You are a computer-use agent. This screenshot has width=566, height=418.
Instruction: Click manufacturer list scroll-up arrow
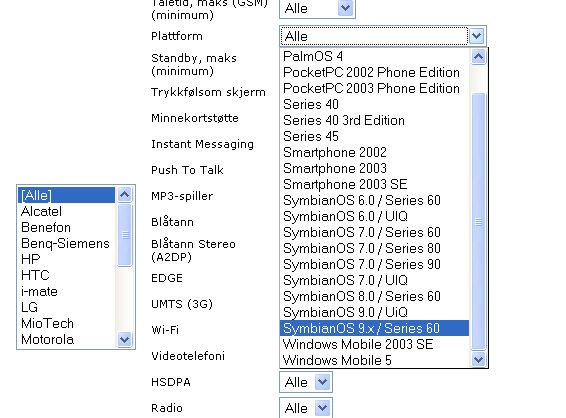point(125,195)
